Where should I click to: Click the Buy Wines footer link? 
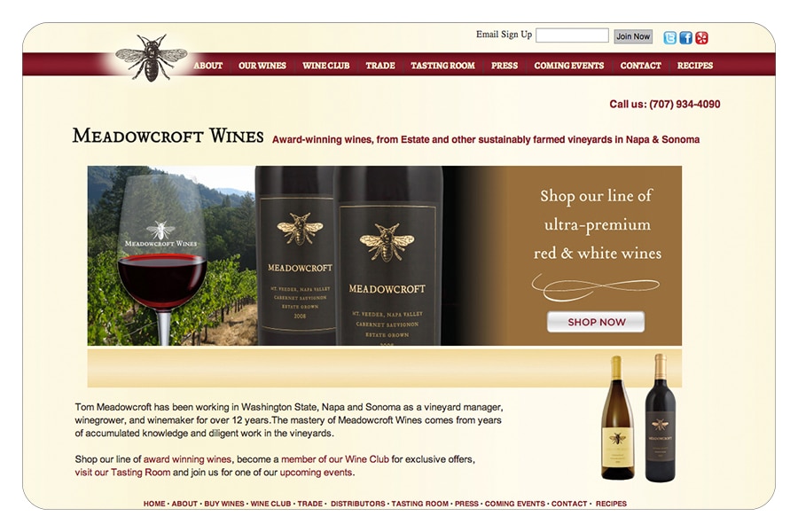click(224, 504)
